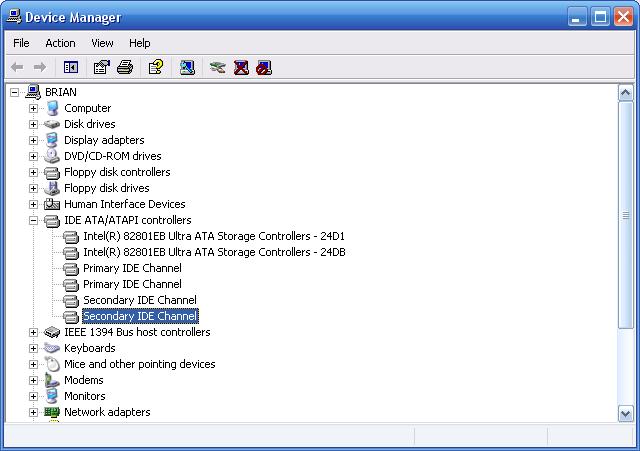Expand the Display adapters category

click(x=33, y=140)
